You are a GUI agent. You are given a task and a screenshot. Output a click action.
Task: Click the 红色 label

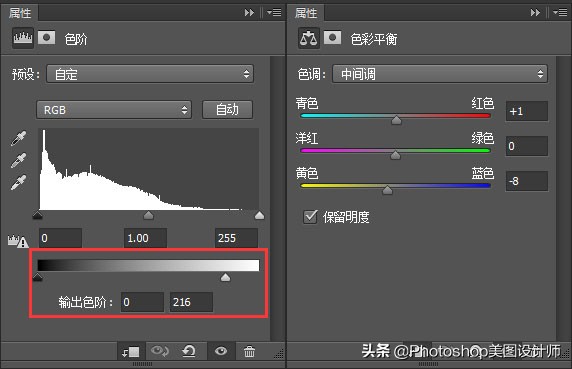coord(483,103)
